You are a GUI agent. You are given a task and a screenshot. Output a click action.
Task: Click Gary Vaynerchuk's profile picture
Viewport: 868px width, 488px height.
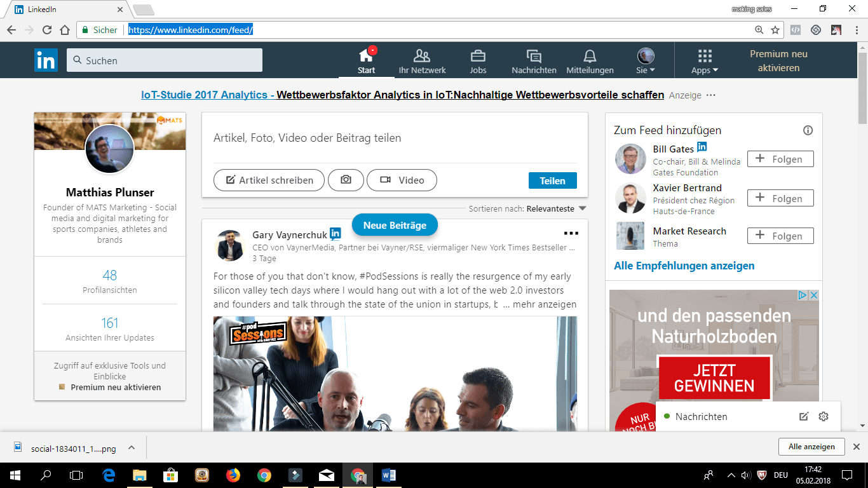click(229, 245)
